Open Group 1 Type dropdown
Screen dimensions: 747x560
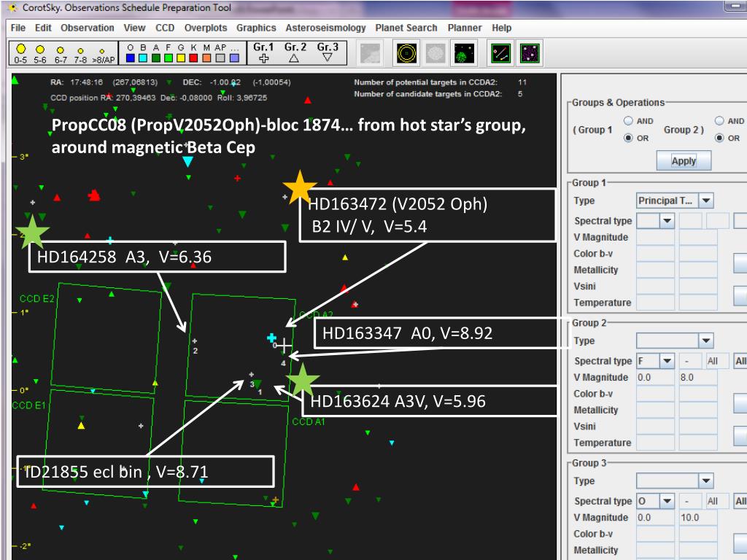pos(706,201)
